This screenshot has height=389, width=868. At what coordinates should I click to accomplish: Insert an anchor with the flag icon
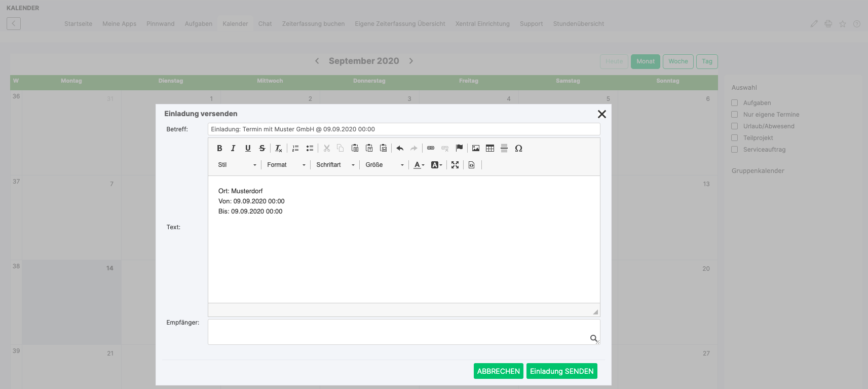click(459, 148)
